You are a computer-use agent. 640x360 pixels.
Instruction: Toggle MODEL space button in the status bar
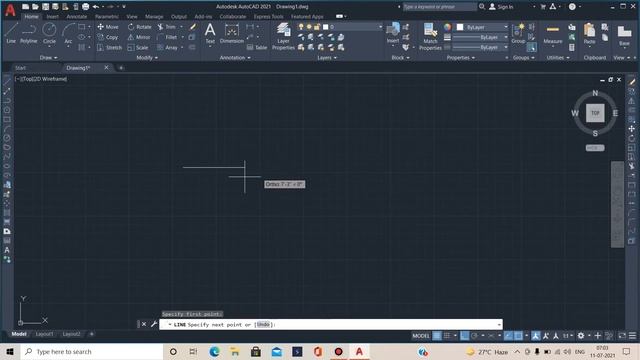coord(421,336)
